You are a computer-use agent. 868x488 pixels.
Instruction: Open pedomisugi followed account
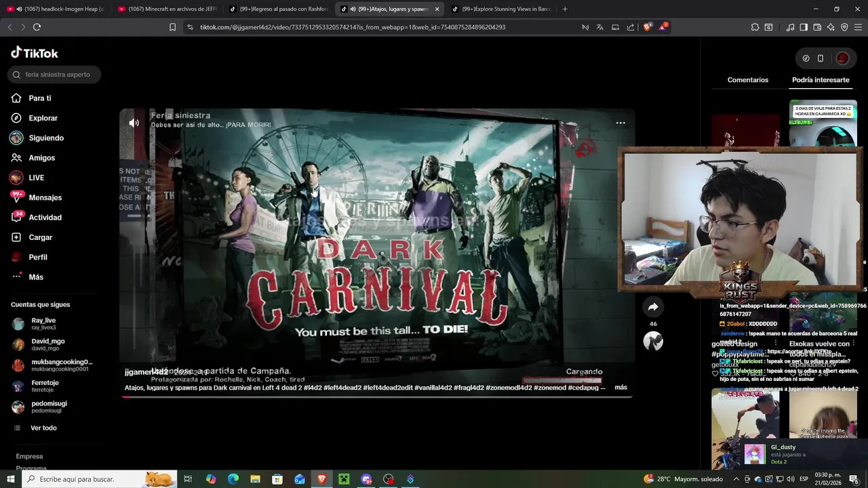[x=49, y=407]
